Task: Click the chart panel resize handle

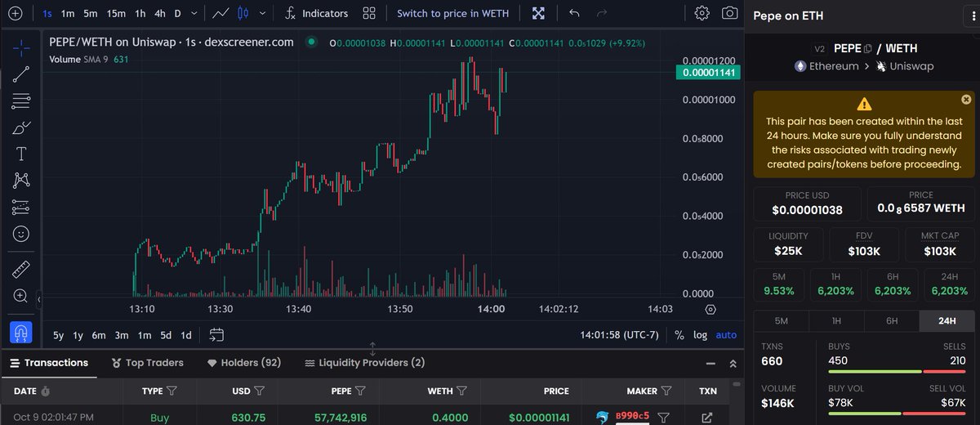Action: click(x=372, y=349)
